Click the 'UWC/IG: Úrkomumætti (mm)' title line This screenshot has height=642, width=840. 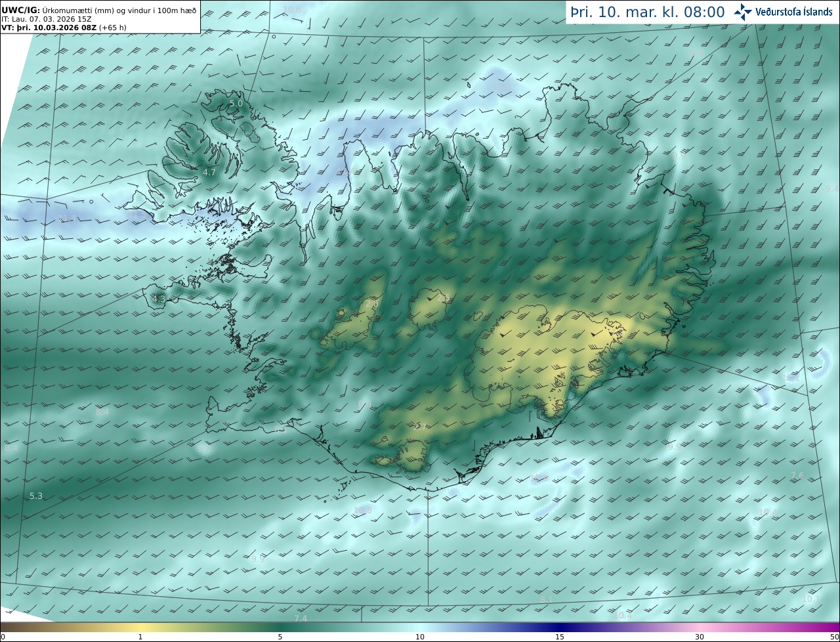pos(98,10)
